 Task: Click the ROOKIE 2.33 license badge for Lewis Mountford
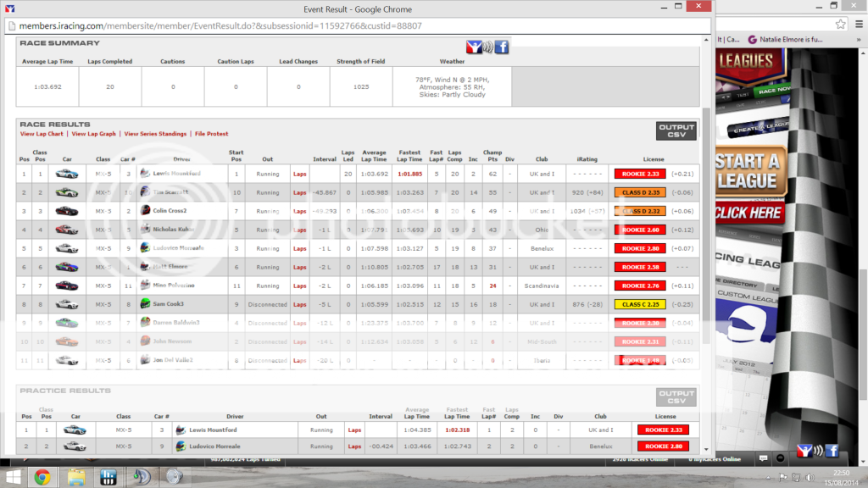tap(639, 173)
